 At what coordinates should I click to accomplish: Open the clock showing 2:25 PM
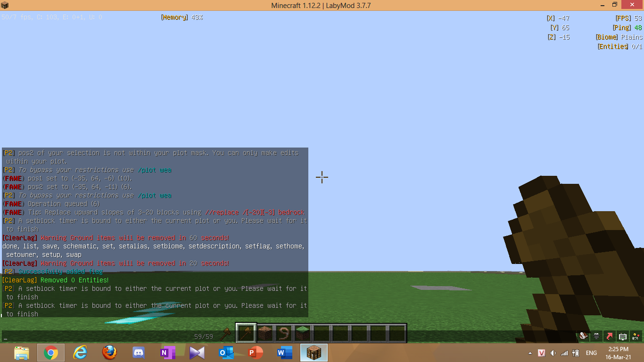pyautogui.click(x=619, y=353)
